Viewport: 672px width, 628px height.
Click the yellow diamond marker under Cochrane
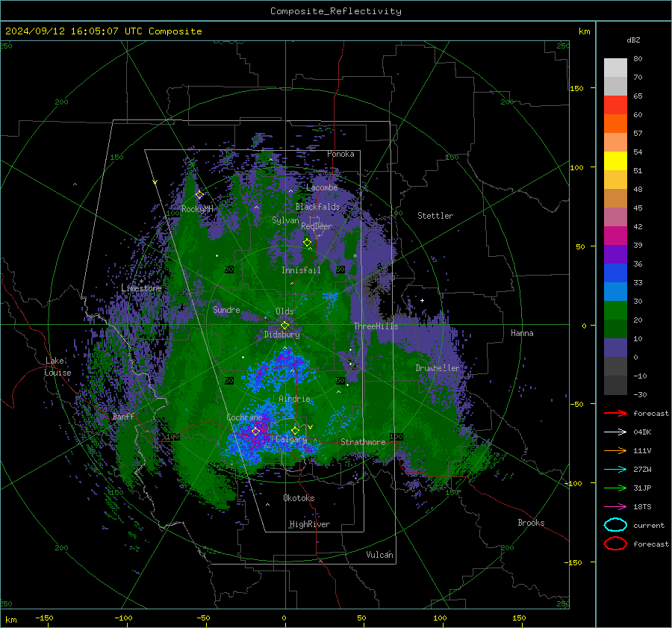255,431
